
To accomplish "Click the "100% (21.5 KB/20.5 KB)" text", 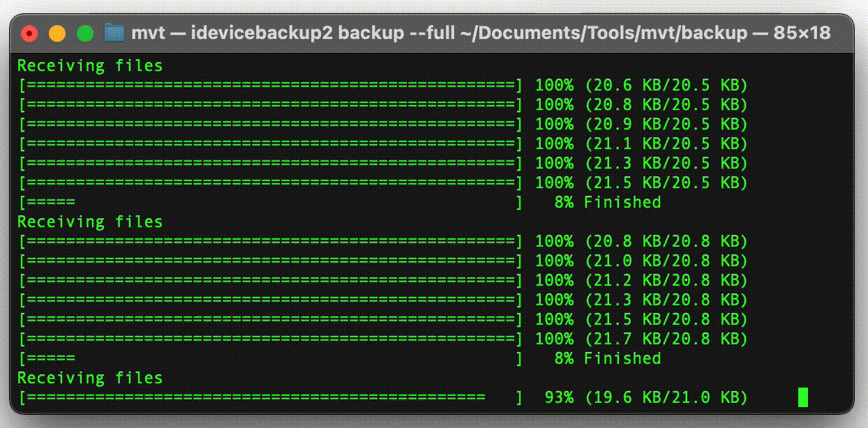I will tap(641, 183).
